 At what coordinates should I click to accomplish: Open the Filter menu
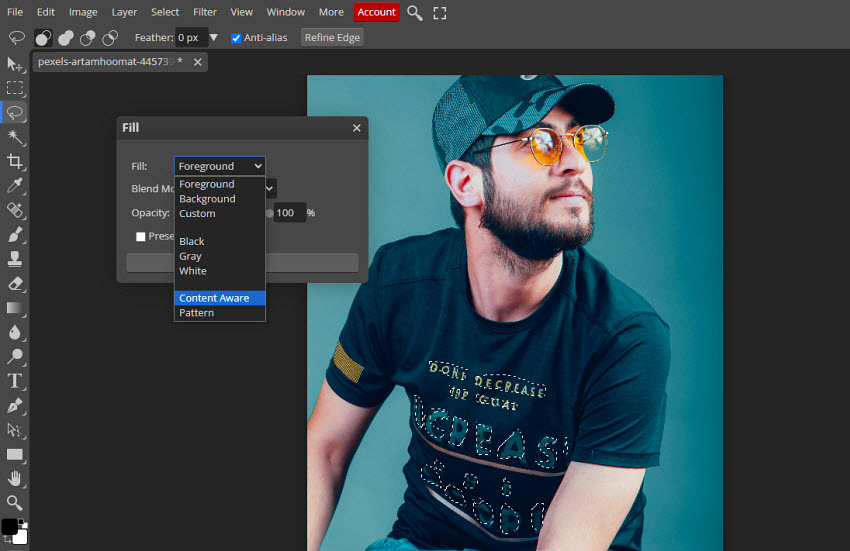[x=205, y=12]
